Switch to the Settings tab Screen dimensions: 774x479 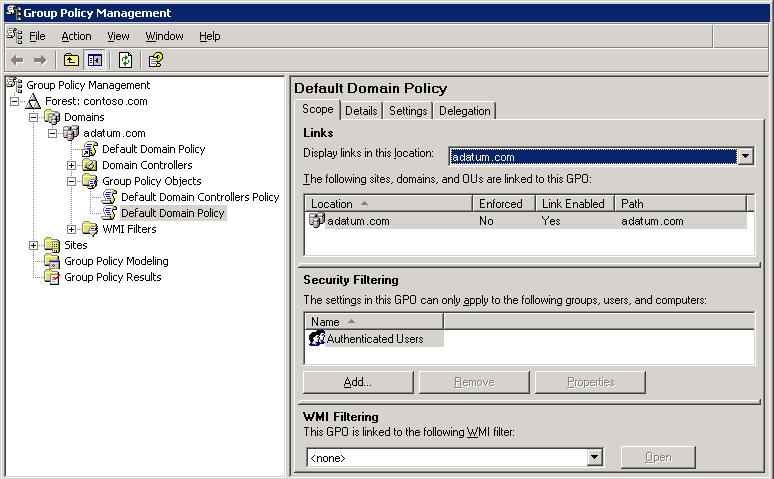click(408, 111)
